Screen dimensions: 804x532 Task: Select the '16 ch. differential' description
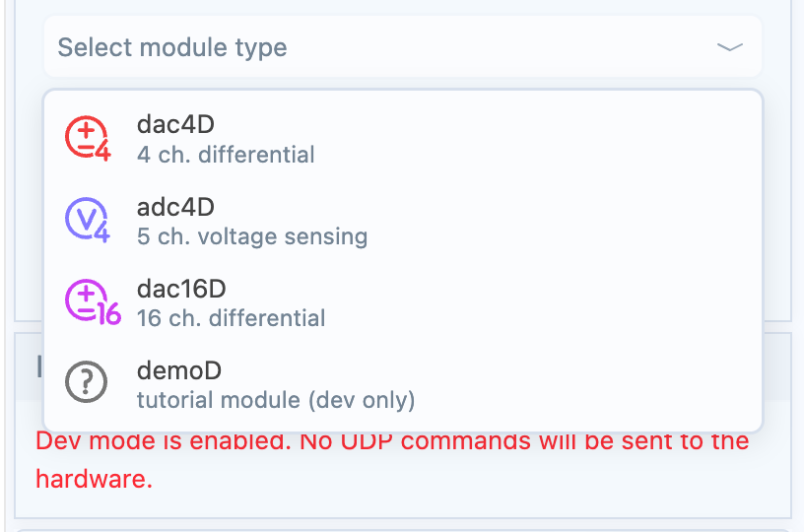(x=232, y=318)
